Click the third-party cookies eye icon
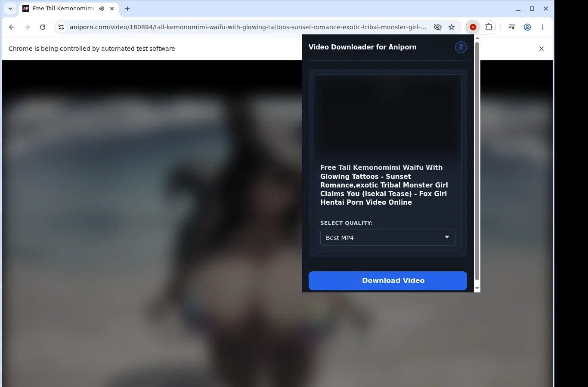The width and height of the screenshot is (588, 387). [x=438, y=27]
